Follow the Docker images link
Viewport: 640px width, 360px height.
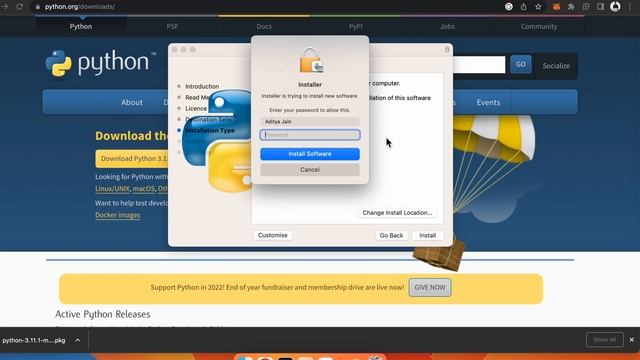coord(118,215)
